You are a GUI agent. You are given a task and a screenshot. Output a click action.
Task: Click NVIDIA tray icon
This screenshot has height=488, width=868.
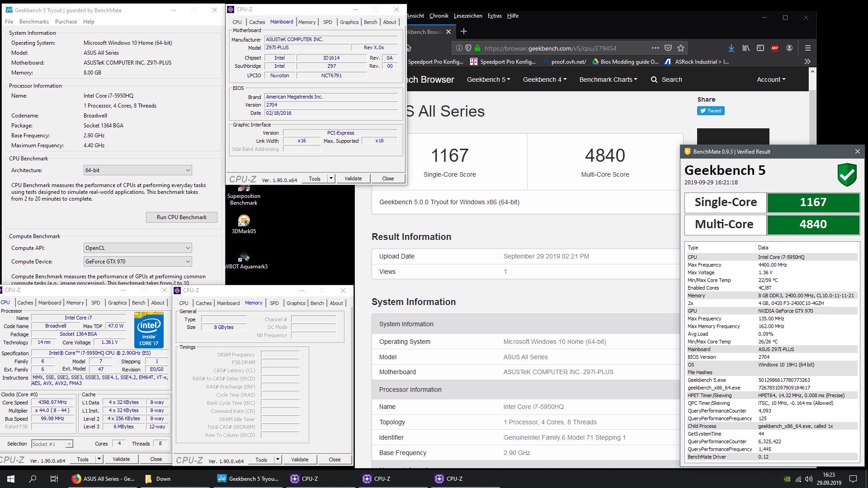(x=787, y=479)
